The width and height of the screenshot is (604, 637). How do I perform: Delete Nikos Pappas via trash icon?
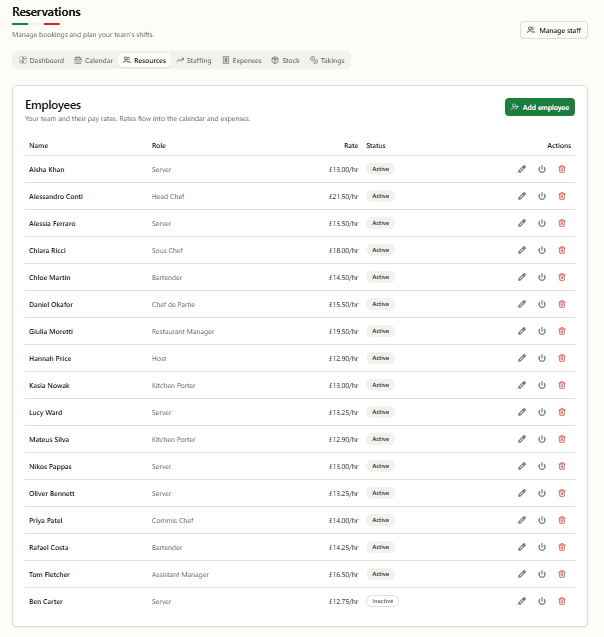pos(562,466)
